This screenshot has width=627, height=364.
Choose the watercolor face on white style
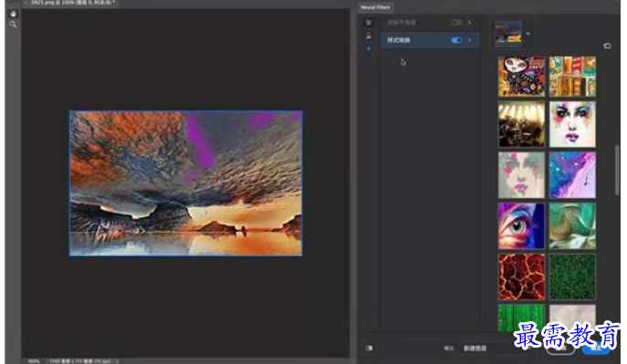tap(572, 124)
